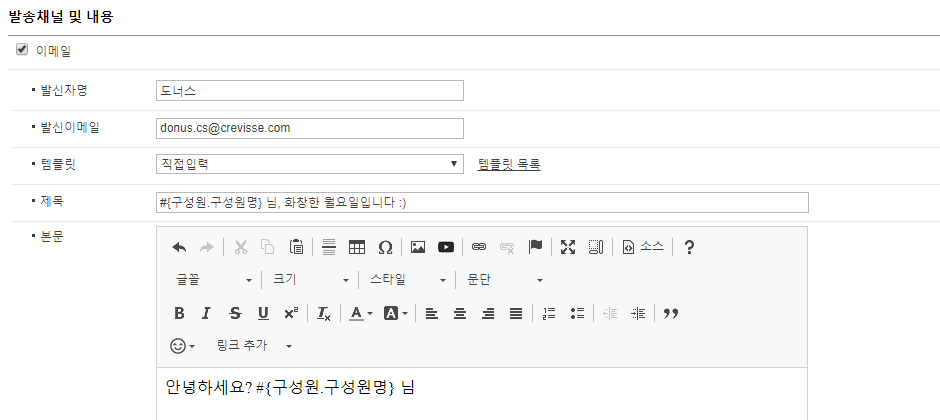Insert an anchor with the flag icon
Image resolution: width=940 pixels, height=420 pixels.
[x=535, y=246]
